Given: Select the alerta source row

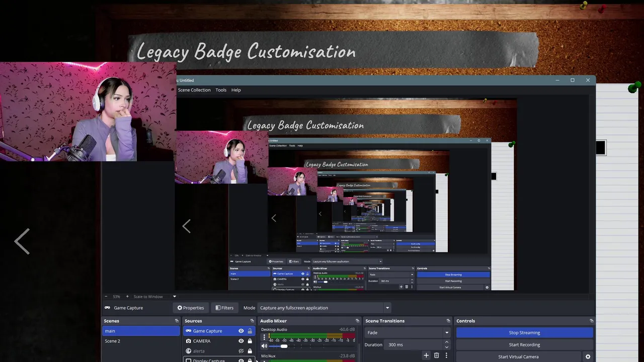Looking at the screenshot, I should click(219, 351).
